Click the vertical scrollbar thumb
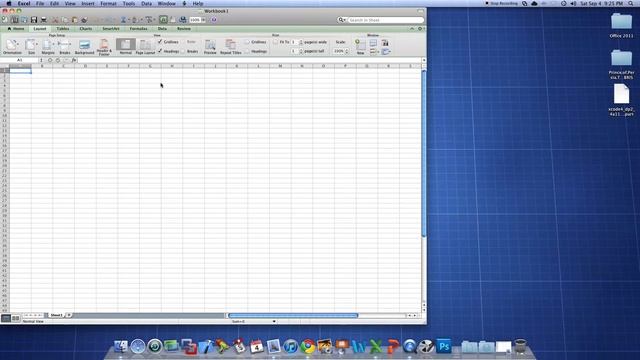 tap(424, 153)
